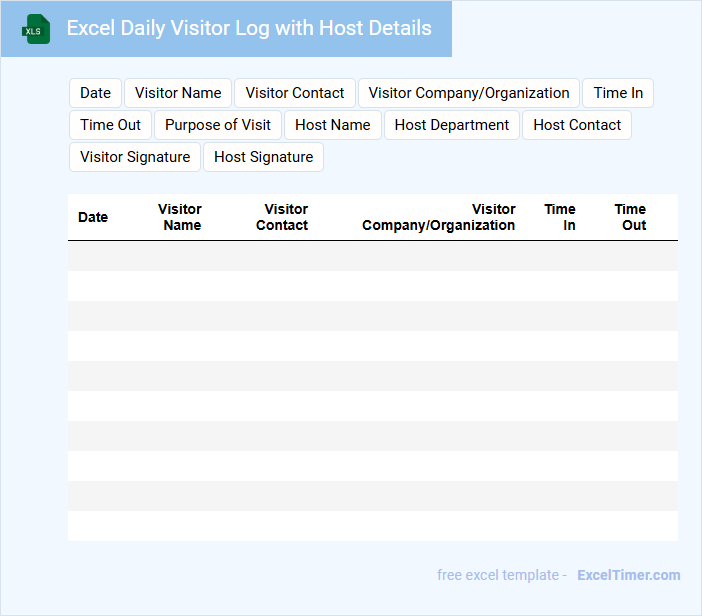Select the Time In tag
The width and height of the screenshot is (702, 616).
[x=618, y=93]
